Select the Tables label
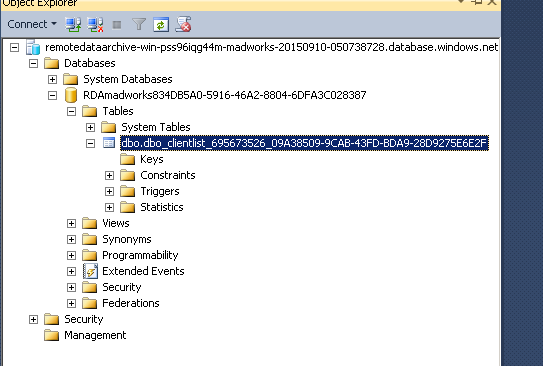This screenshot has height=366, width=543. 118,111
